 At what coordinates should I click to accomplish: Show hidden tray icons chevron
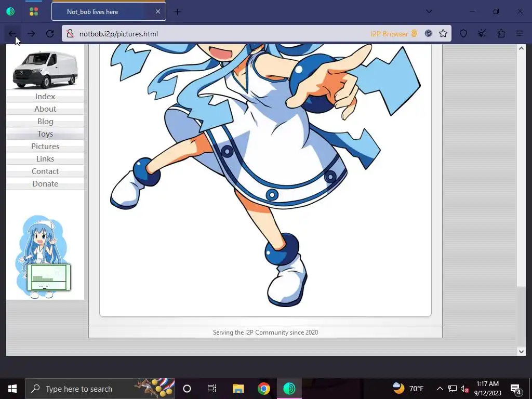tap(440, 389)
